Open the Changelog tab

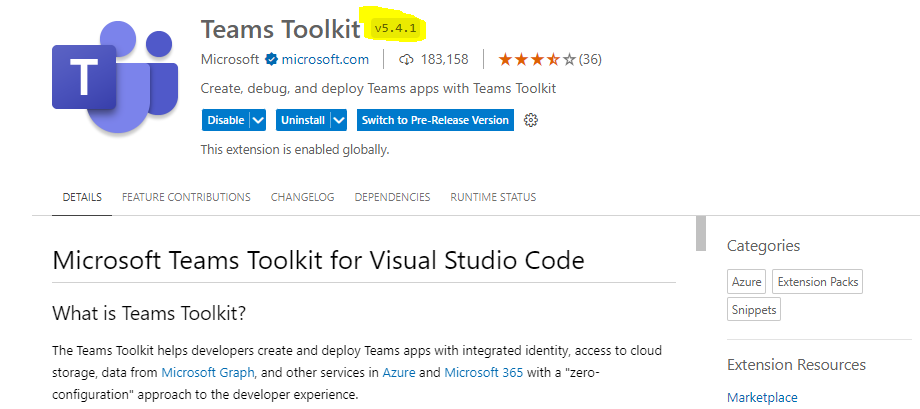click(x=302, y=197)
